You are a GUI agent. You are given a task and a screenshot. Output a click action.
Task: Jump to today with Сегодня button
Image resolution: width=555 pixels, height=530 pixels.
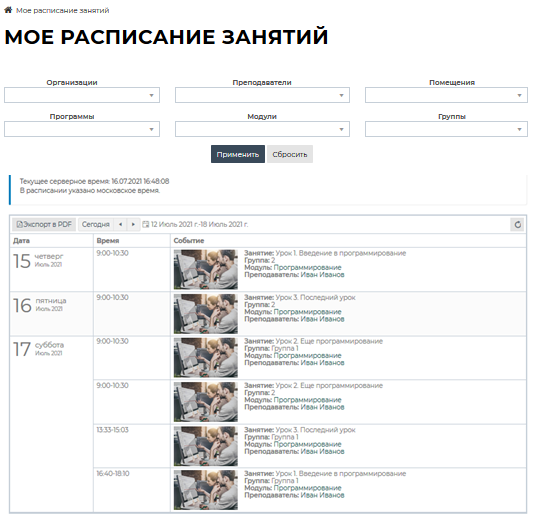pyautogui.click(x=96, y=224)
